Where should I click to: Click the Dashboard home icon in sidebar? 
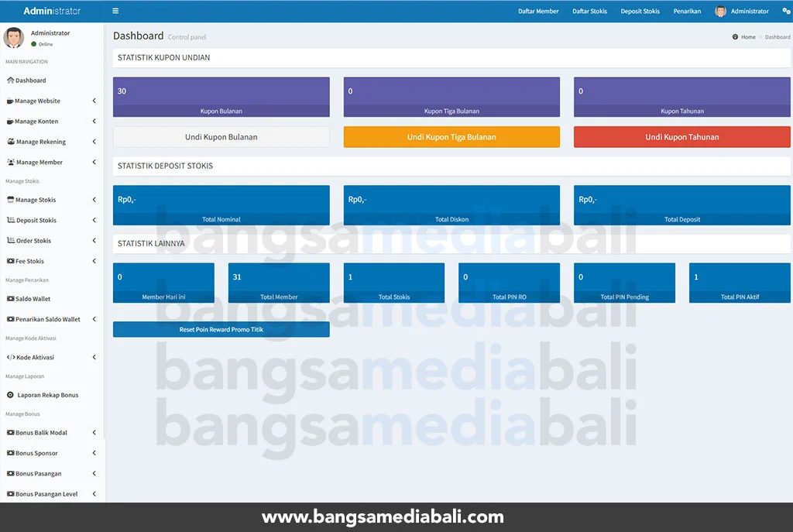coord(10,80)
